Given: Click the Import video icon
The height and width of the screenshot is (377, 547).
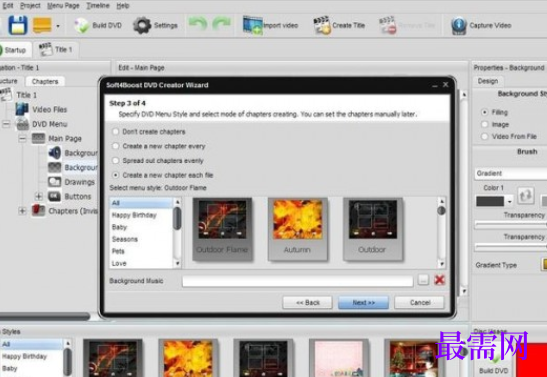Looking at the screenshot, I should [253, 25].
